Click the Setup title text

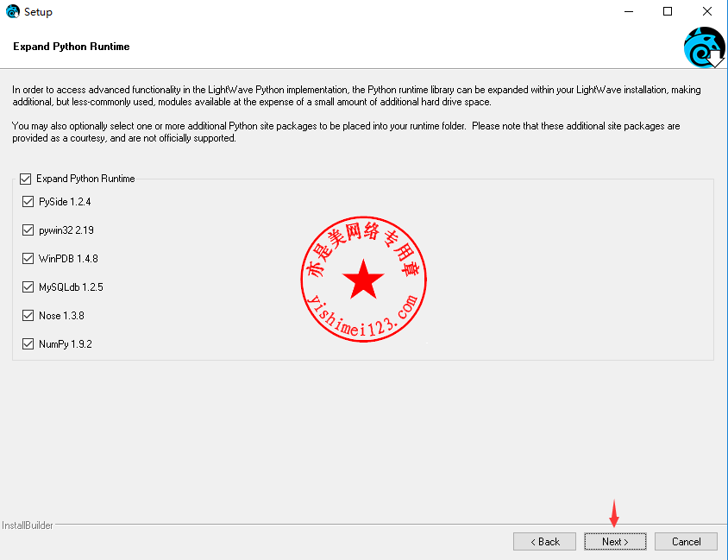[x=38, y=12]
